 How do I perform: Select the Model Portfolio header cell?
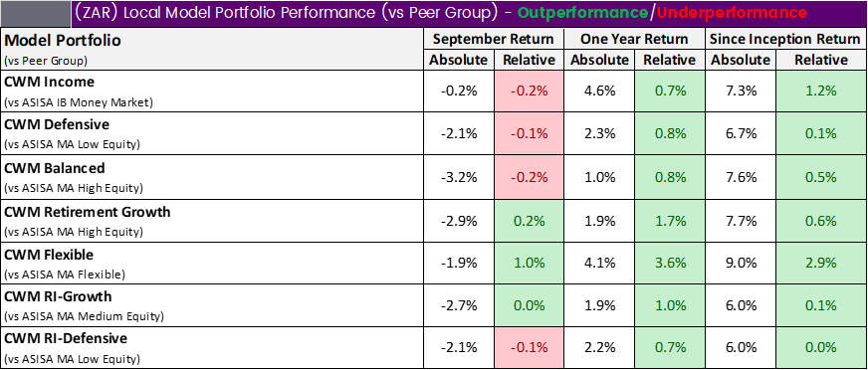pyautogui.click(x=212, y=49)
